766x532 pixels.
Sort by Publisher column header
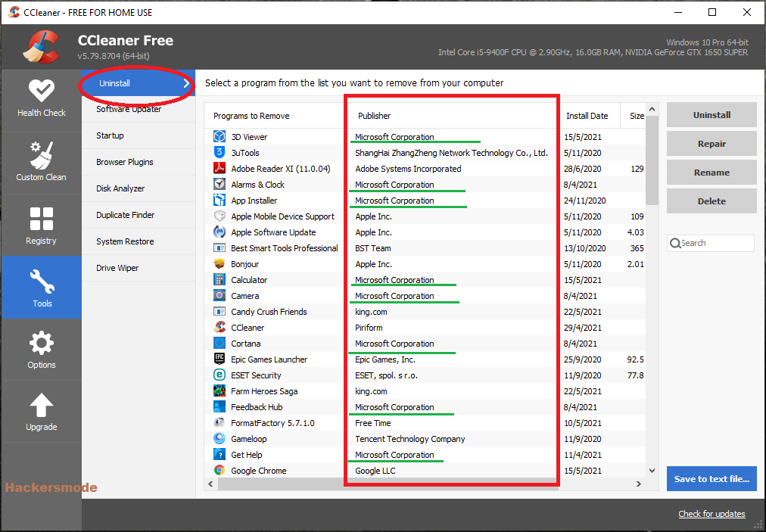(x=453, y=116)
